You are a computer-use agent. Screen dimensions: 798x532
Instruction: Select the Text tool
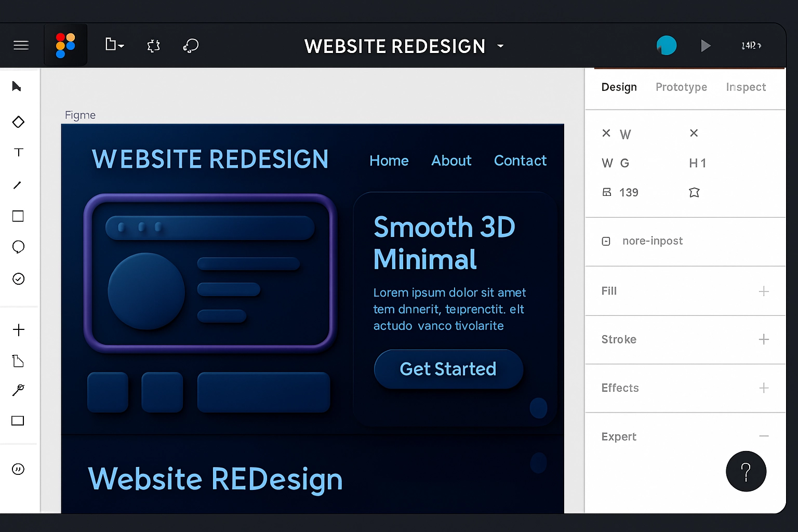point(19,152)
